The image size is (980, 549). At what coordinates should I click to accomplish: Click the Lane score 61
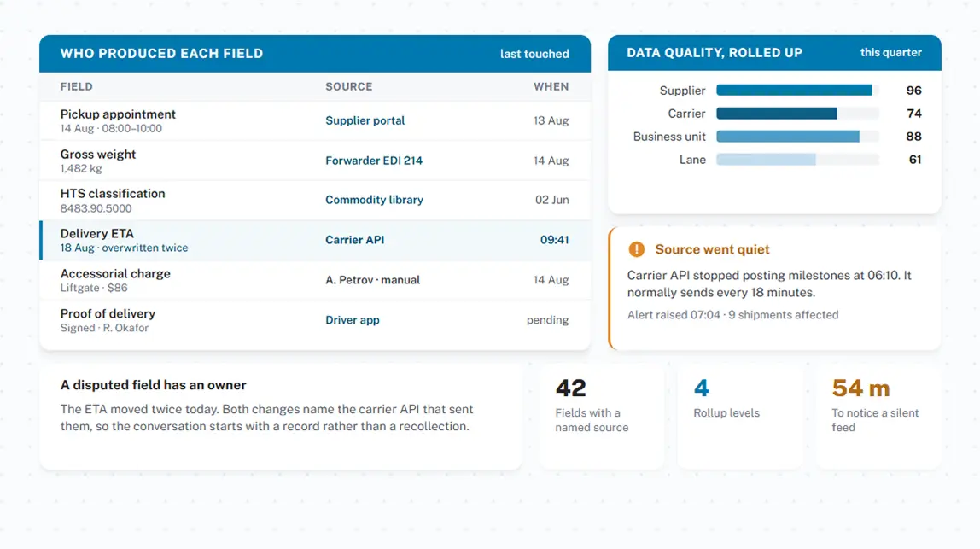(x=915, y=160)
